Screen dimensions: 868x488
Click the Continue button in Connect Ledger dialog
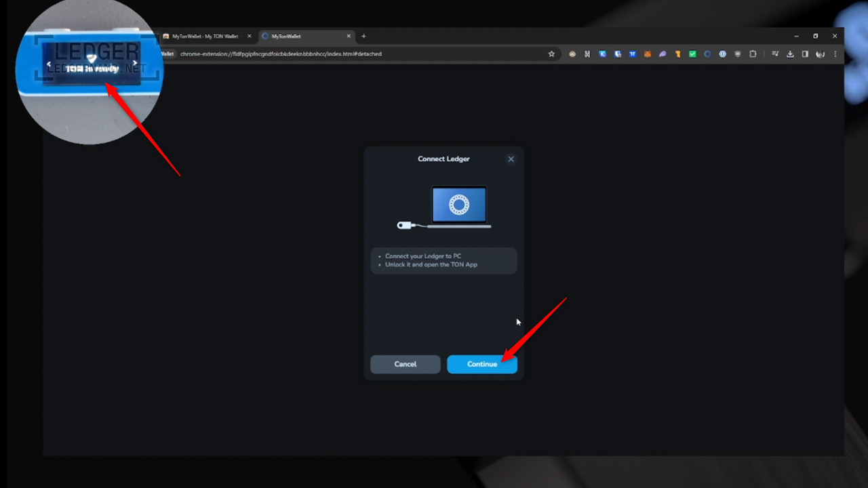click(x=481, y=364)
